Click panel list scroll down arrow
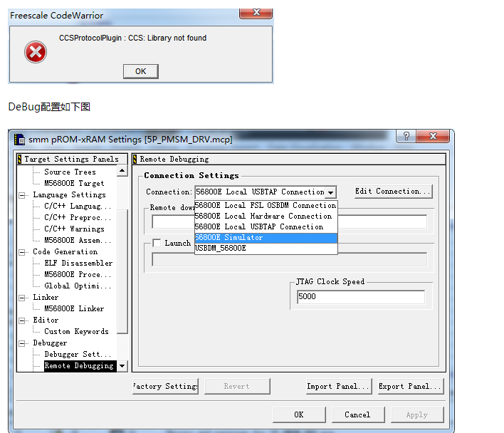The width and height of the screenshot is (504, 433). coord(122,366)
